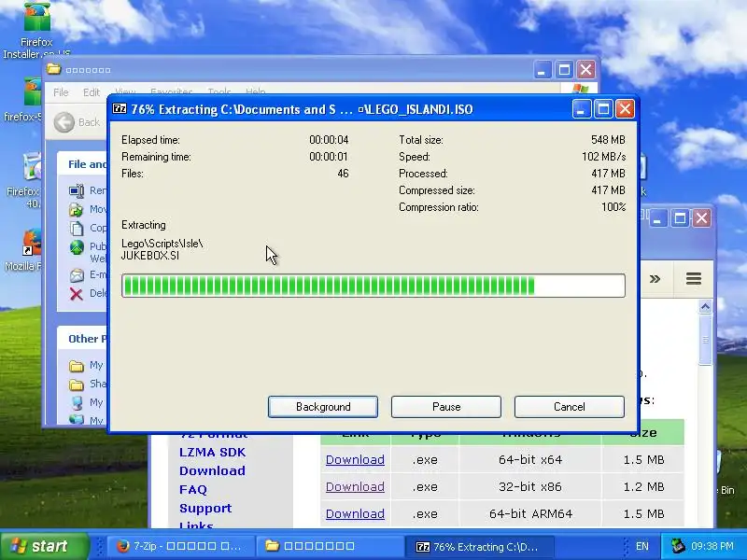Click the 102 MB/s speed value
Image resolution: width=747 pixels, height=560 pixels.
pos(603,157)
